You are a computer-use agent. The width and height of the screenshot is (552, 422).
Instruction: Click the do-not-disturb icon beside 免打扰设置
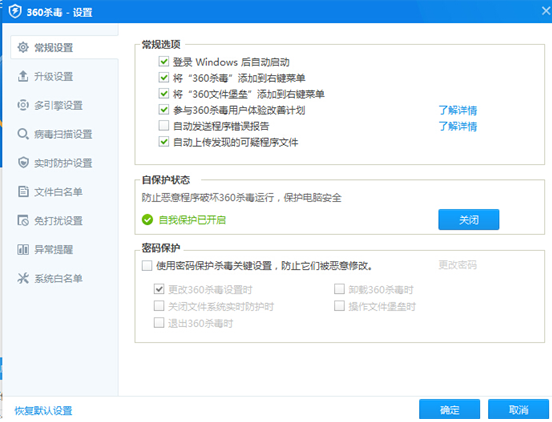[x=23, y=220]
